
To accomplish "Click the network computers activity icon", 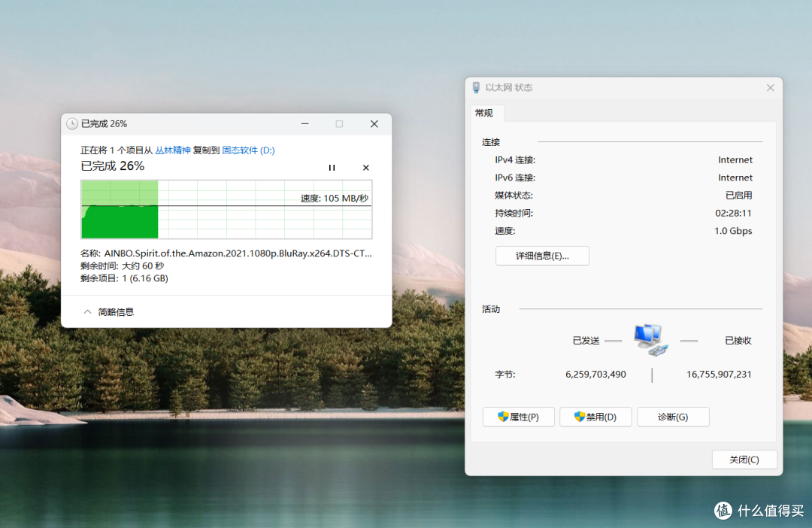I will (651, 340).
